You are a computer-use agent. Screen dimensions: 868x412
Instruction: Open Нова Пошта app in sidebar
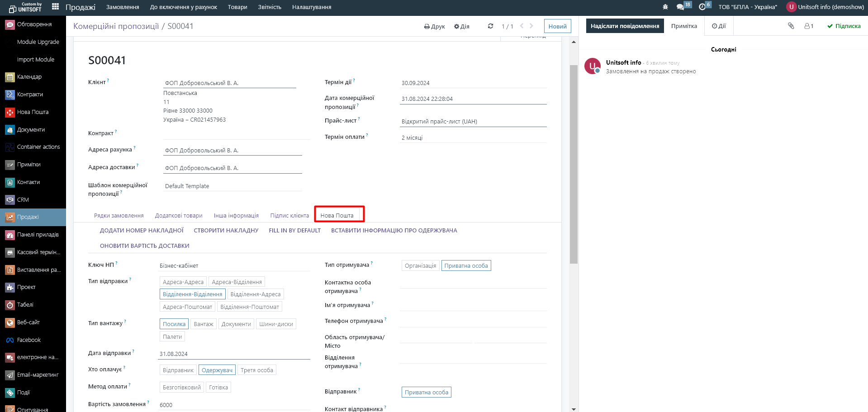pos(33,112)
